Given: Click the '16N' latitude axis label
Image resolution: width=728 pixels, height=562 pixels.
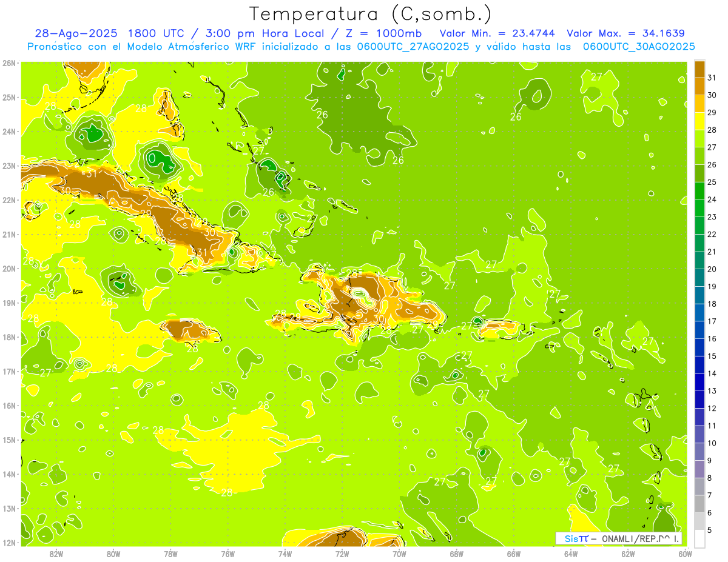Looking at the screenshot, I should [x=9, y=406].
